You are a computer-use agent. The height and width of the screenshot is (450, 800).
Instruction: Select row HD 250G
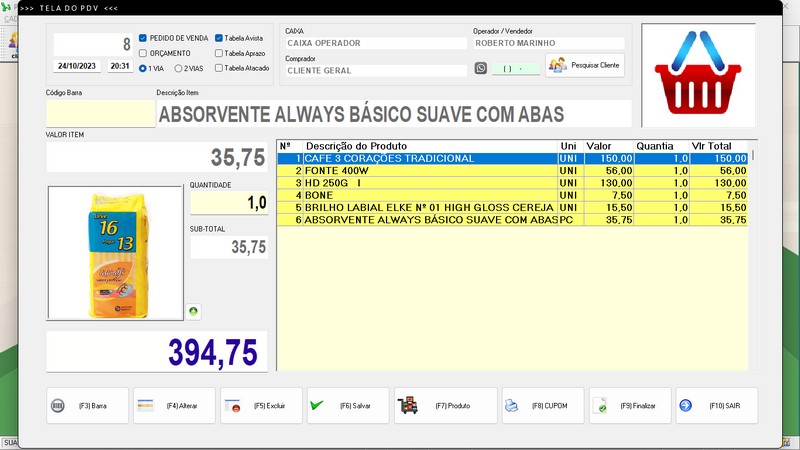(x=512, y=183)
